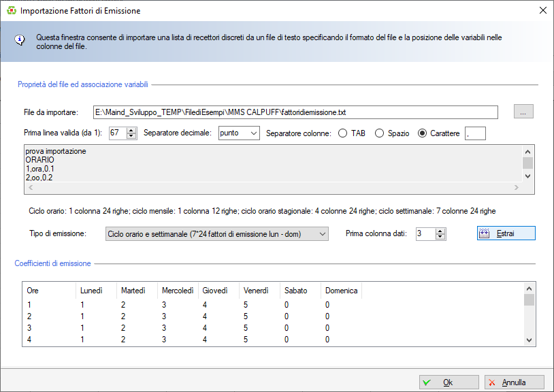
Task: Click the Domenica column header
Action: [x=341, y=291]
